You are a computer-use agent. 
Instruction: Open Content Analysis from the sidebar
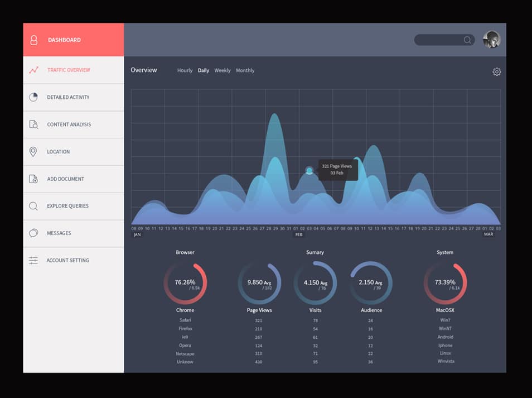coord(33,124)
